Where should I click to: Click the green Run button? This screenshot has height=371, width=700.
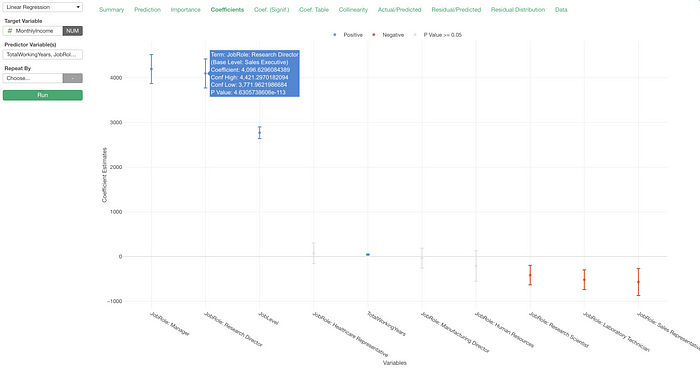[42, 95]
